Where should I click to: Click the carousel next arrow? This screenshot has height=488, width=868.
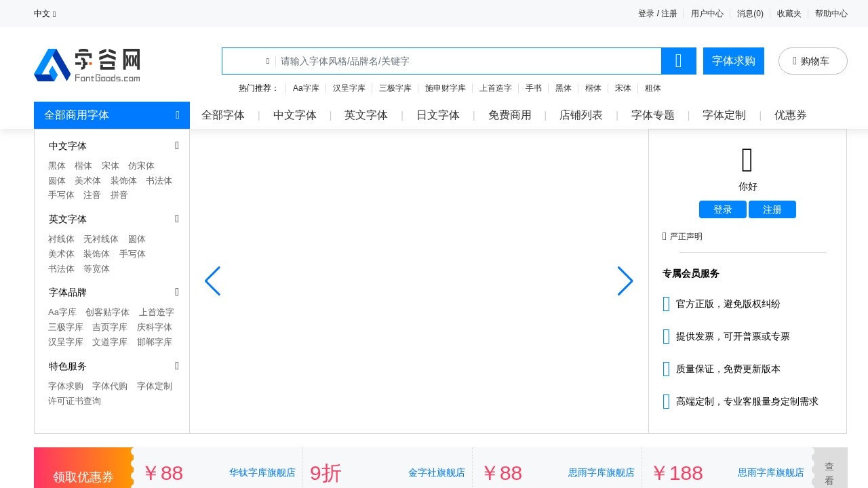pyautogui.click(x=625, y=281)
